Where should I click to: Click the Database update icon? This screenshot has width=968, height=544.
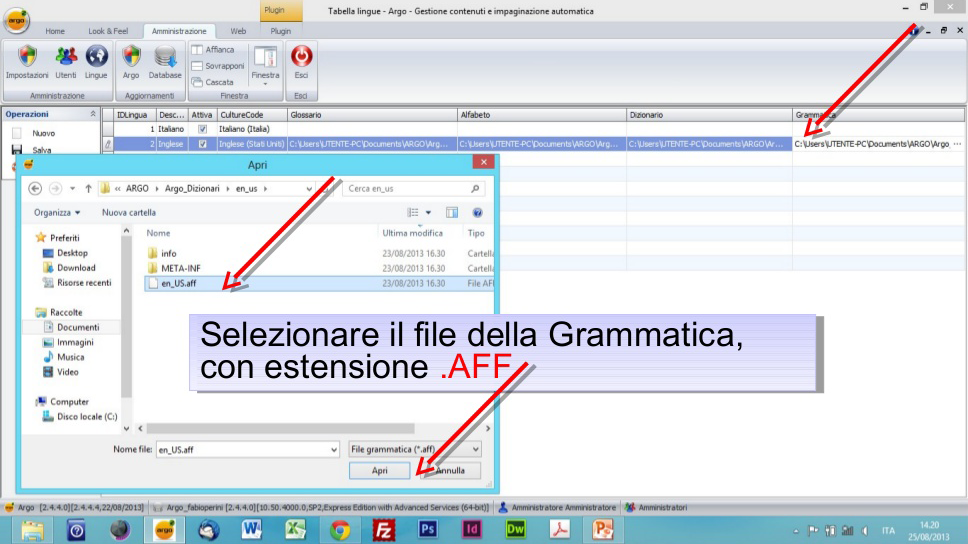(x=165, y=62)
